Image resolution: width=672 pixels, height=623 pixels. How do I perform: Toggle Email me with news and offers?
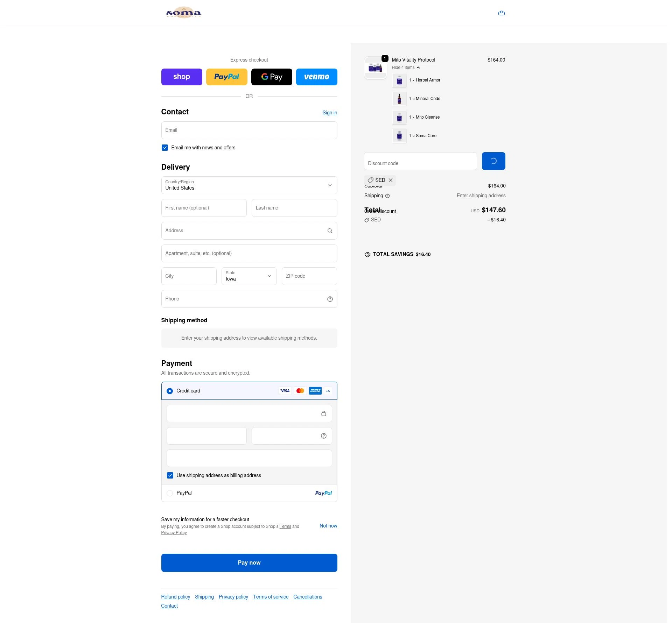pyautogui.click(x=165, y=148)
